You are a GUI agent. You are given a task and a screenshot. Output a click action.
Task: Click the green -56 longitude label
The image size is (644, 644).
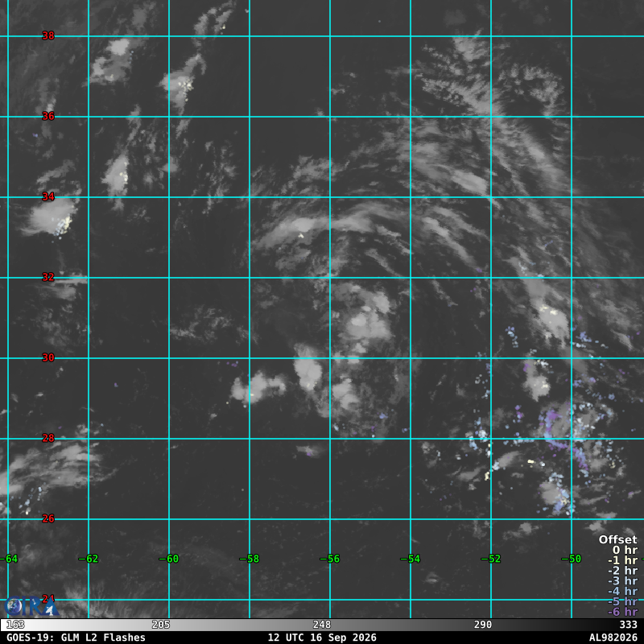(x=330, y=559)
